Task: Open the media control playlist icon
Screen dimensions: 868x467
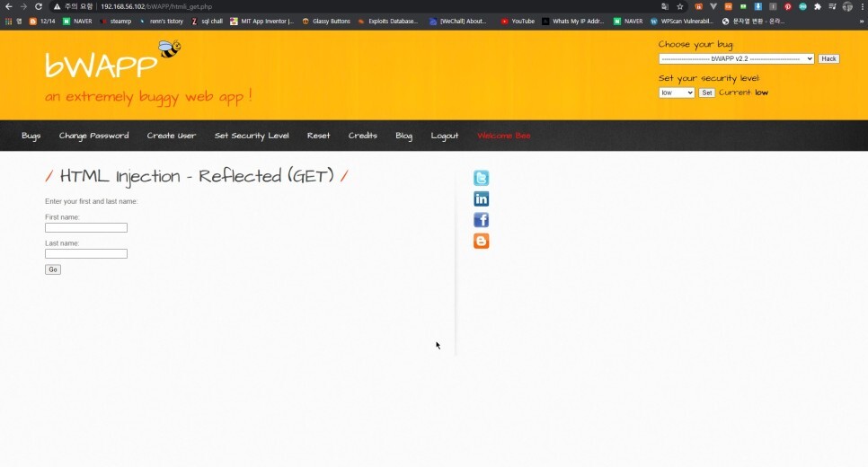Action: (832, 6)
